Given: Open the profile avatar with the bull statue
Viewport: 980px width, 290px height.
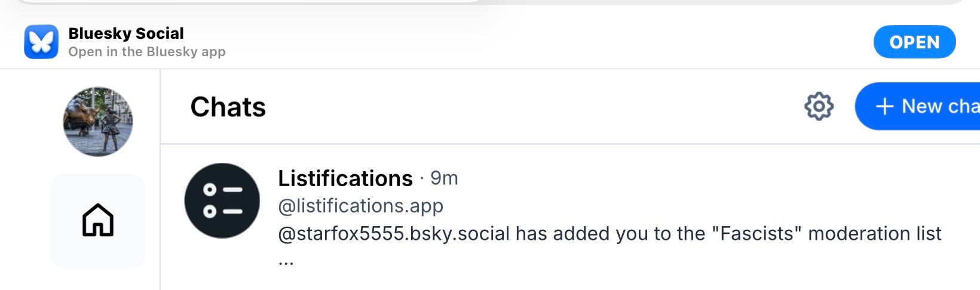Looking at the screenshot, I should point(98,122).
